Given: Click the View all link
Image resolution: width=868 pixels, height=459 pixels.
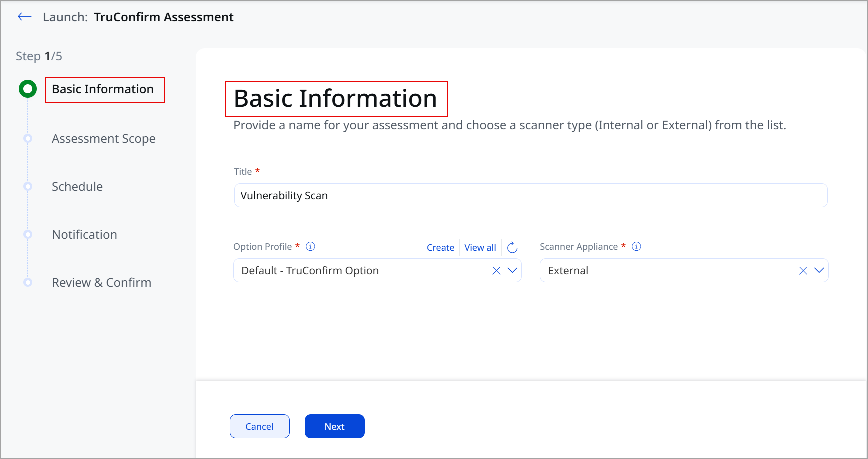Looking at the screenshot, I should 480,247.
